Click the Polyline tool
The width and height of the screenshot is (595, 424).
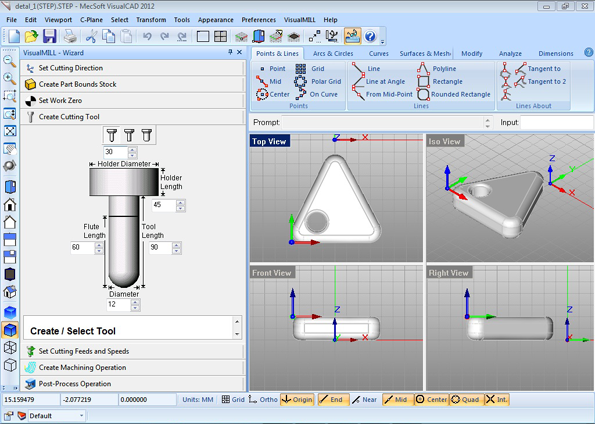(437, 69)
